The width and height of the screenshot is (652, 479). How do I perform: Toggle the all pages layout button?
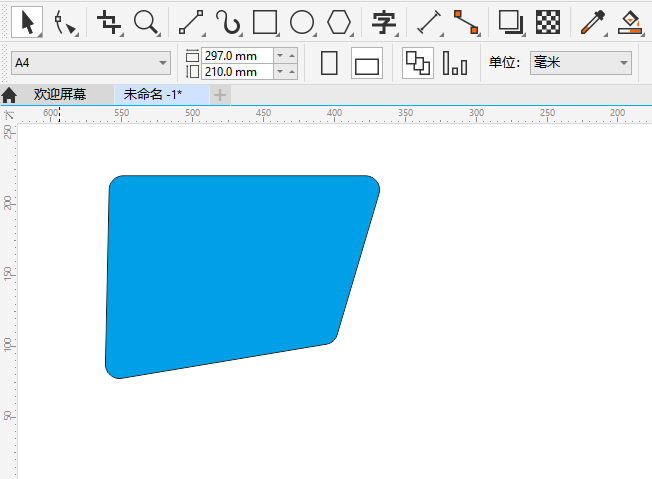click(x=417, y=64)
